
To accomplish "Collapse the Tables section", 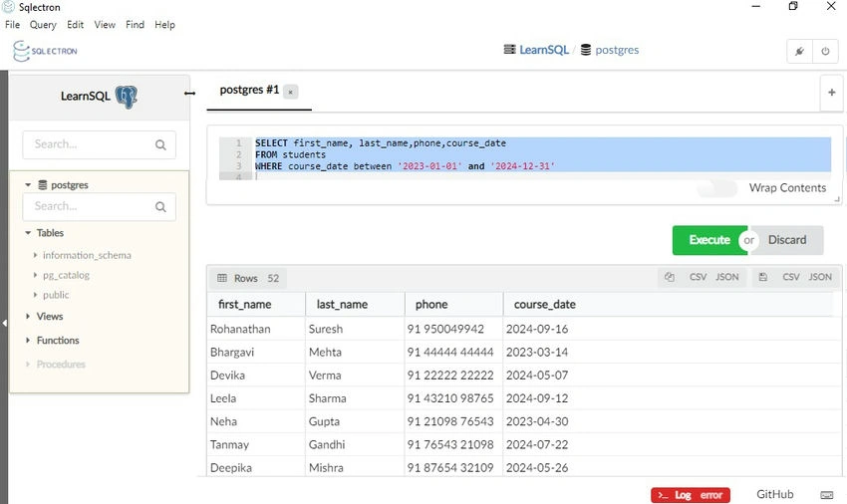I will (28, 233).
